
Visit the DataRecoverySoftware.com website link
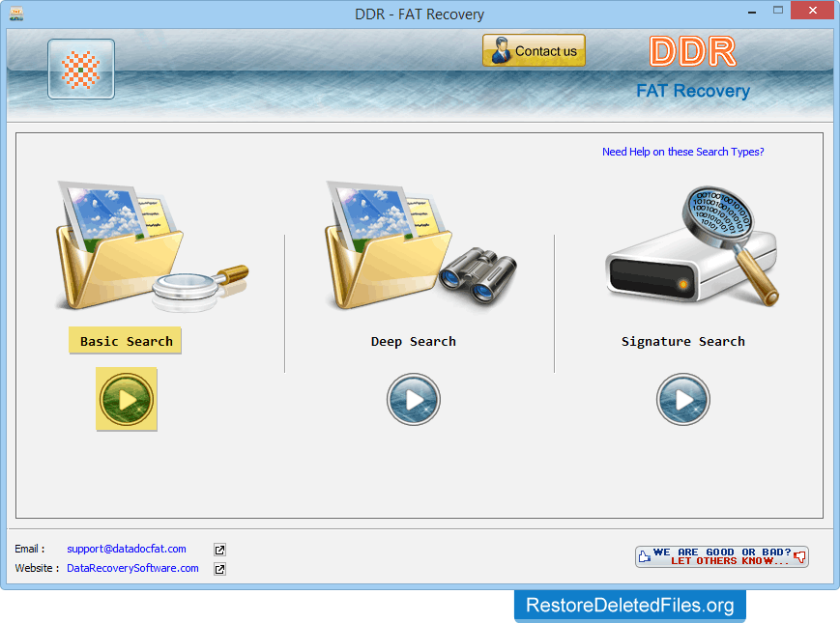(132, 568)
